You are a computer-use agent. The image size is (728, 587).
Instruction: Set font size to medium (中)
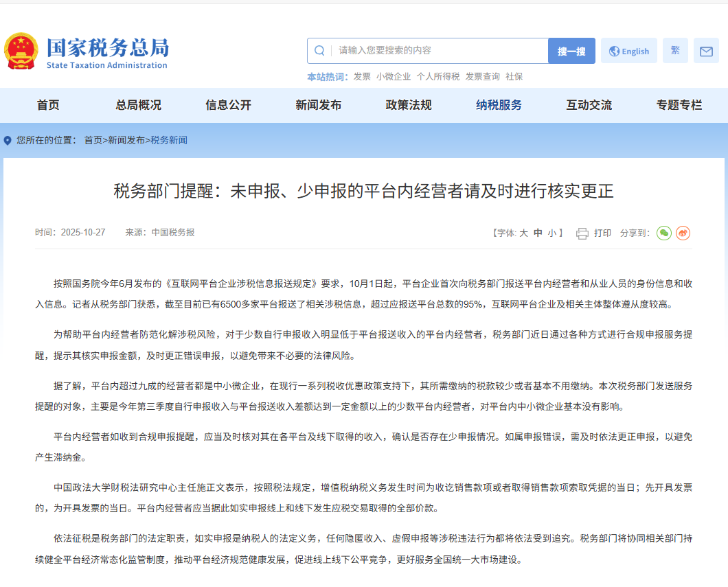click(x=538, y=233)
